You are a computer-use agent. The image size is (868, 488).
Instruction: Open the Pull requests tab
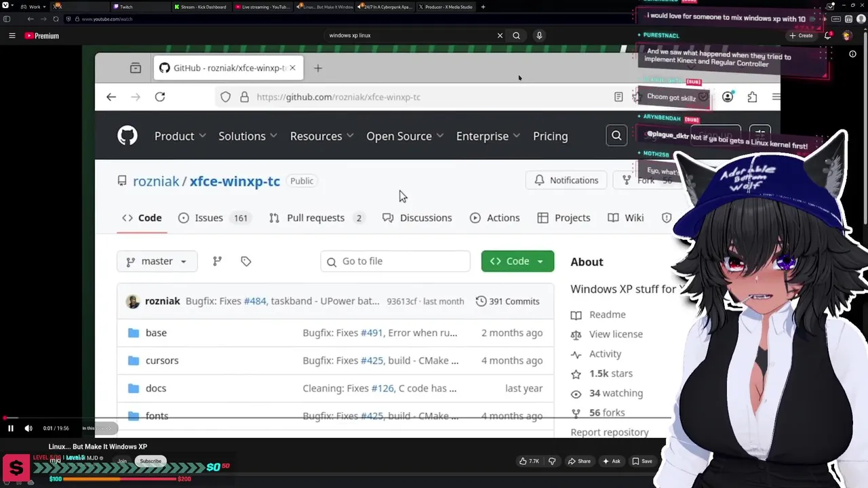pyautogui.click(x=317, y=218)
